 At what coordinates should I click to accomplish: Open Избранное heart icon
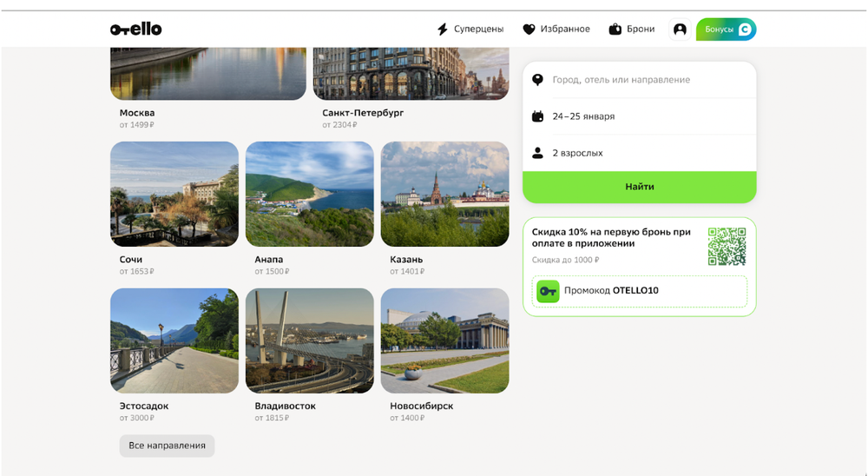529,30
